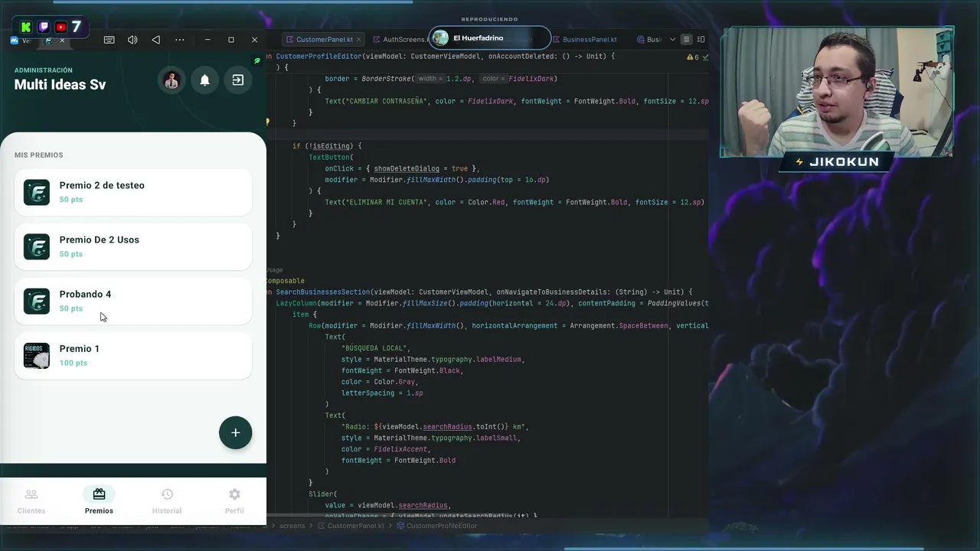Open the warnings indicator showing 6 problems
Viewport: 980px width, 551px height.
pos(694,57)
